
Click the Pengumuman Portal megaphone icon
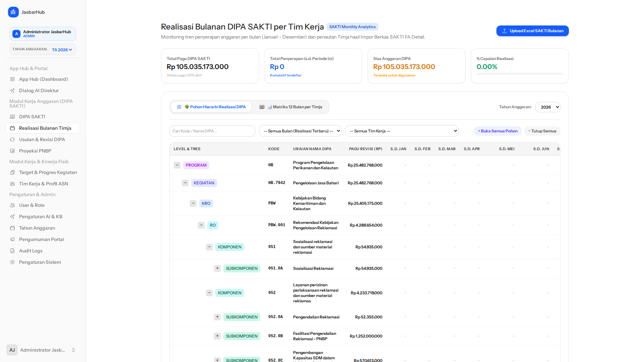[12, 239]
